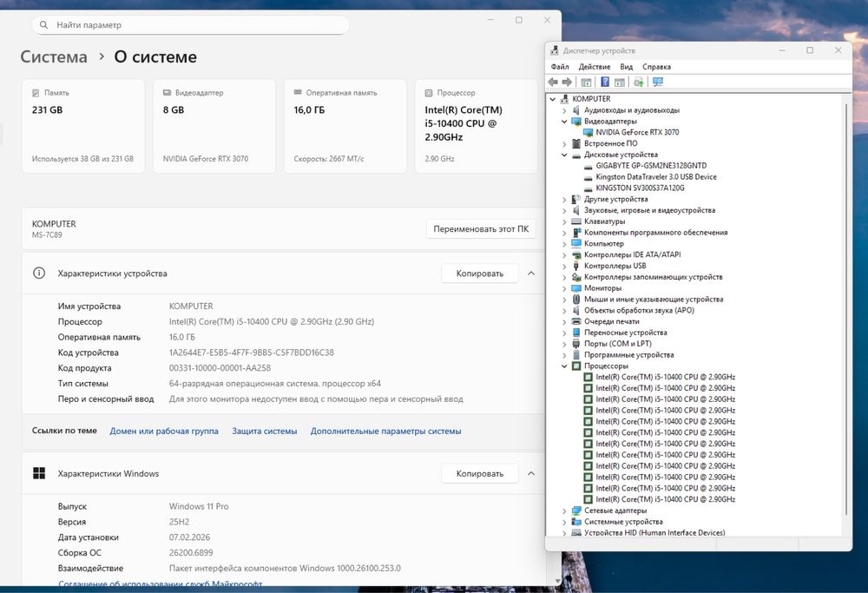Click the storage icon on the Память card
The image size is (868, 593).
pos(36,93)
